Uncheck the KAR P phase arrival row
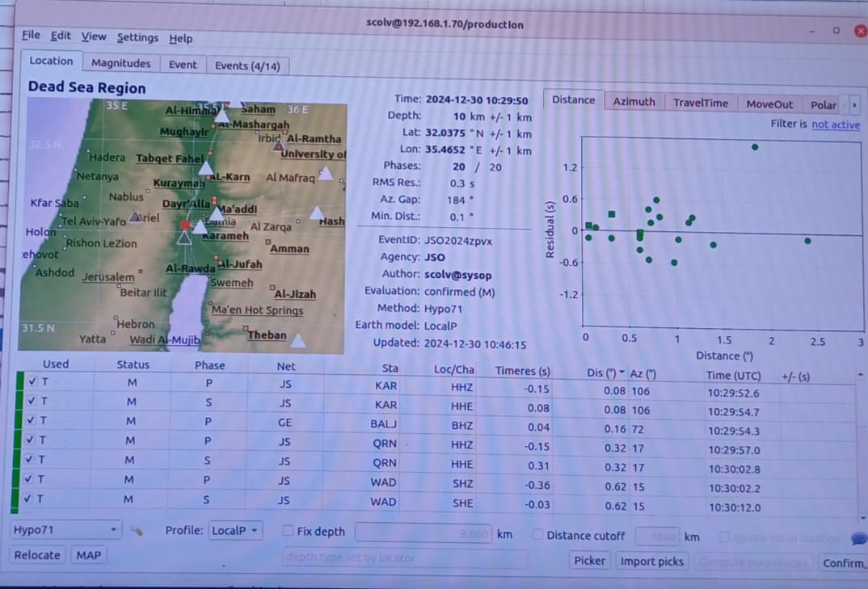Screen dimensions: 868x589 pyautogui.click(x=32, y=381)
